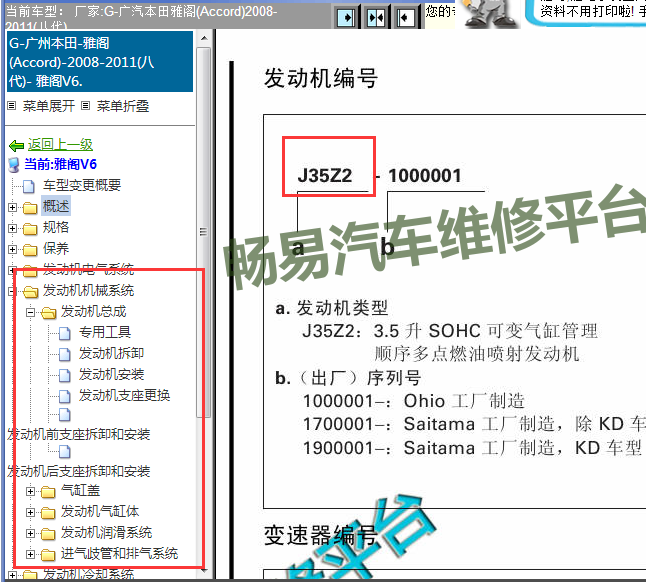Click the folder icon of 气缸盖

point(48,492)
